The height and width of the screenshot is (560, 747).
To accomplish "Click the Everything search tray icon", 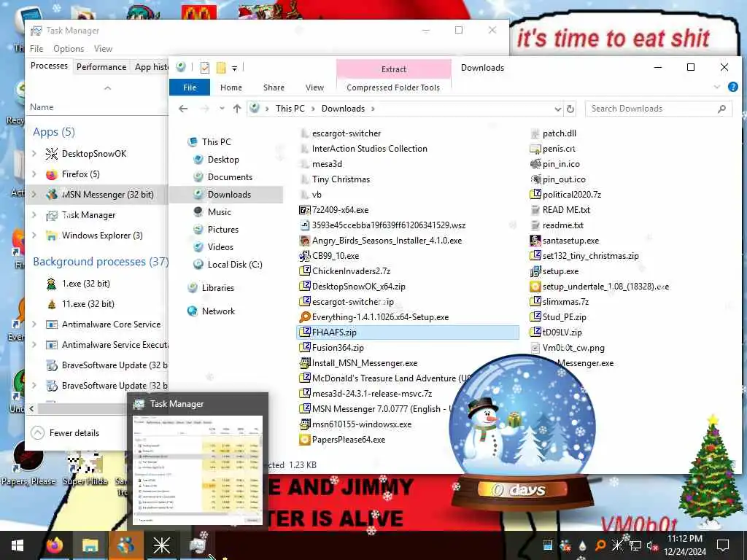I will pos(600,545).
